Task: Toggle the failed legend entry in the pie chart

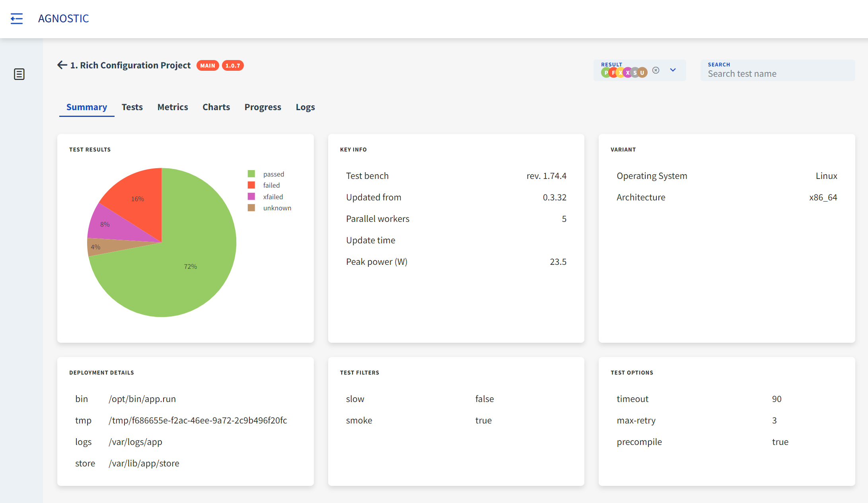Action: [271, 185]
